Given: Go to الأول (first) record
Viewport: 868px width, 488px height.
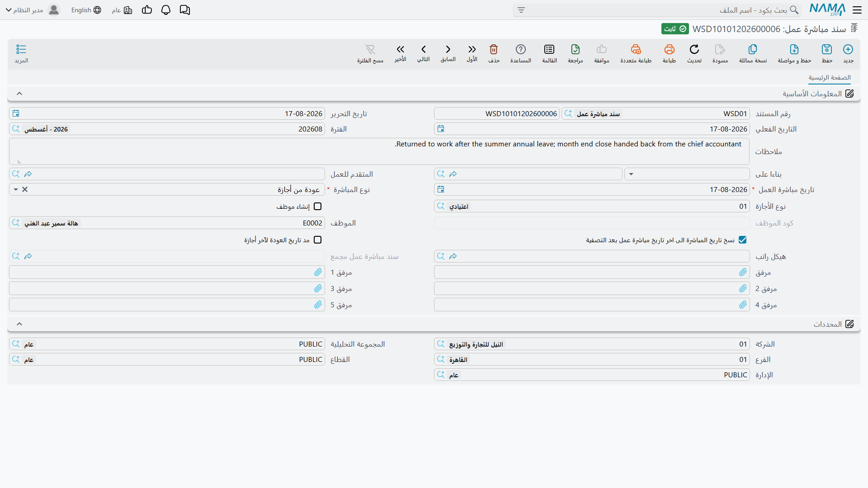Looking at the screenshot, I should click(472, 49).
